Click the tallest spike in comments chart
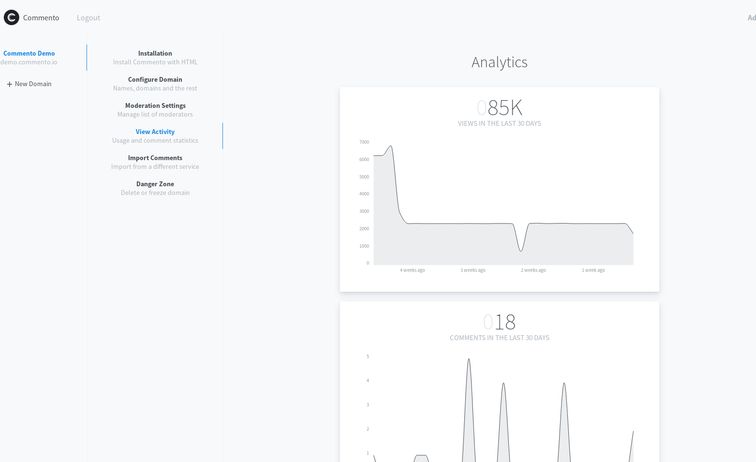 point(468,360)
